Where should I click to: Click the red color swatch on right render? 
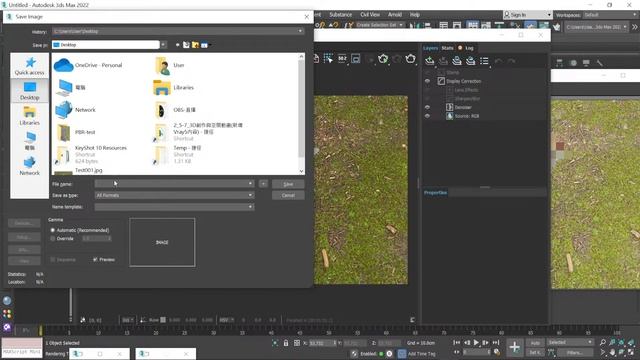pos(560,146)
